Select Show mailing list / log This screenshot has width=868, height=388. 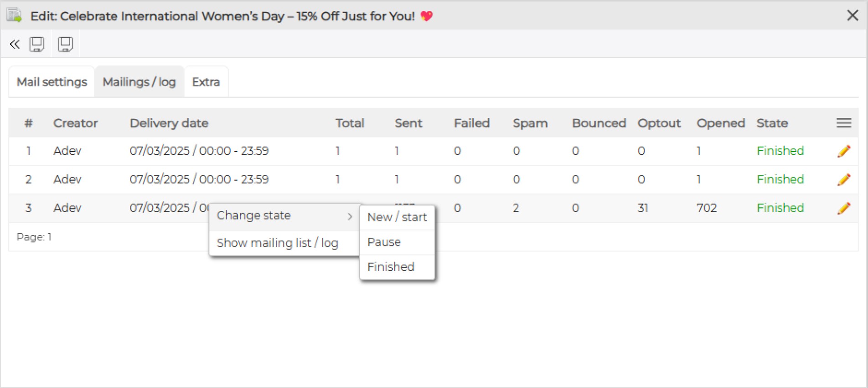coord(277,243)
